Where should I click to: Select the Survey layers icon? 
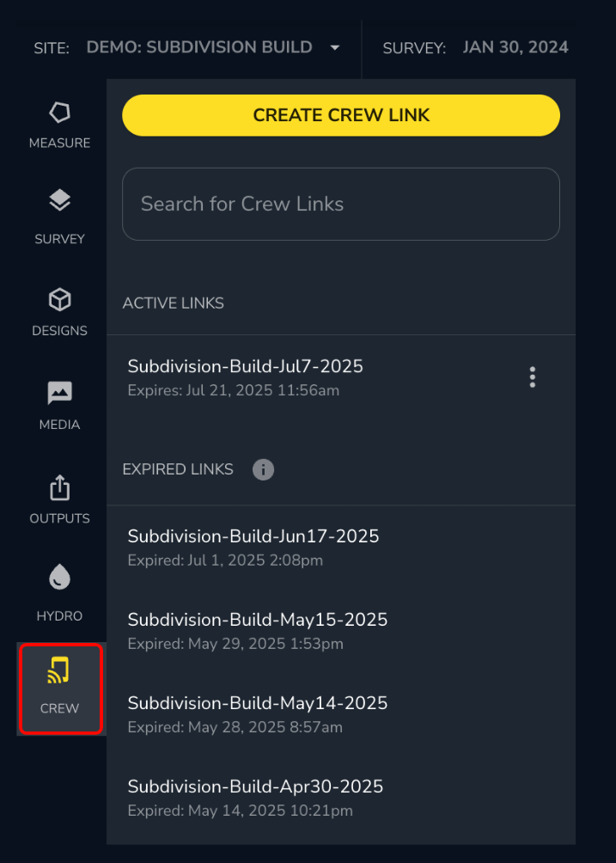(x=59, y=201)
